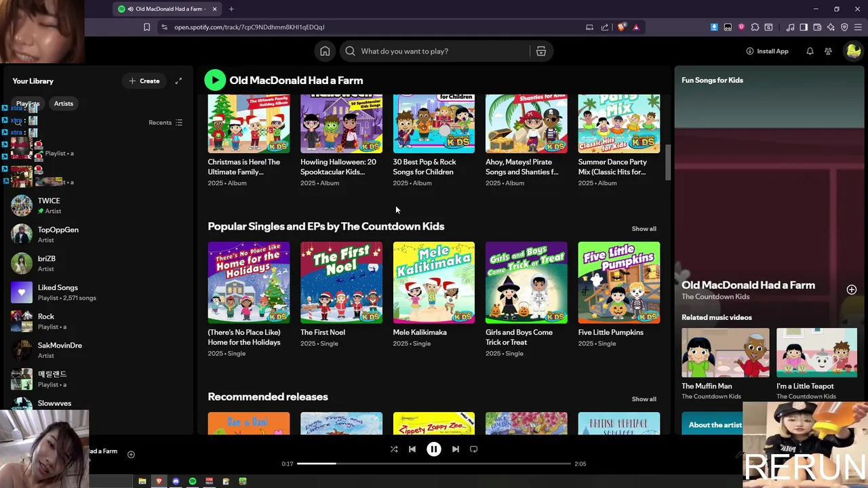Open Howling Halloween album title
The width and height of the screenshot is (868, 488).
pos(338,167)
